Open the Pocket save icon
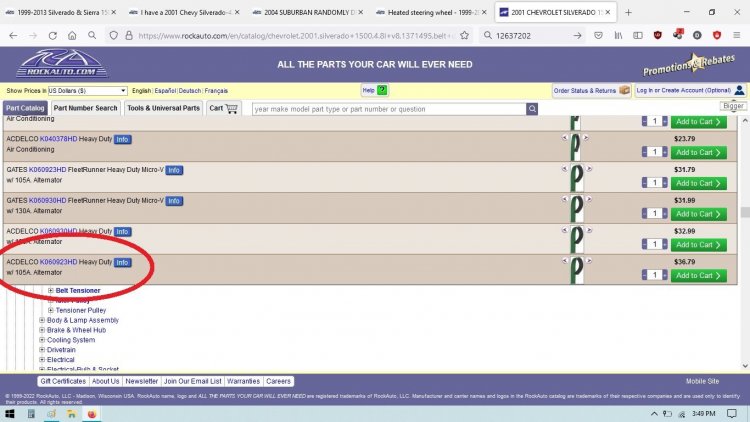 click(598, 35)
